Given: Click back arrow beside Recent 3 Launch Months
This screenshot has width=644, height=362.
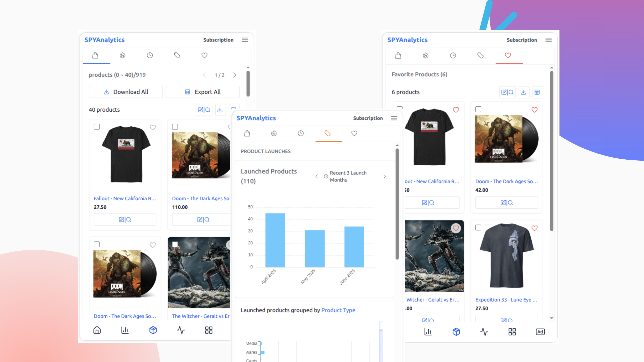Looking at the screenshot, I should click(316, 176).
